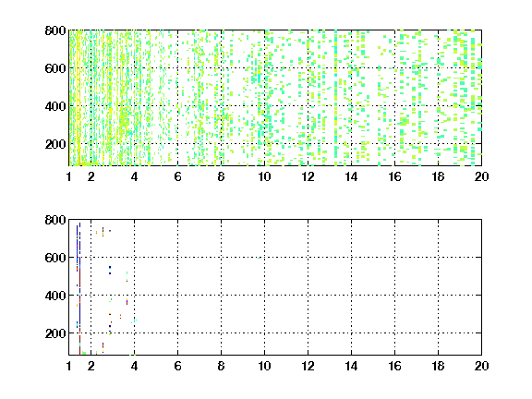Click x-axis tick label 6 under upper plot

(x=177, y=176)
